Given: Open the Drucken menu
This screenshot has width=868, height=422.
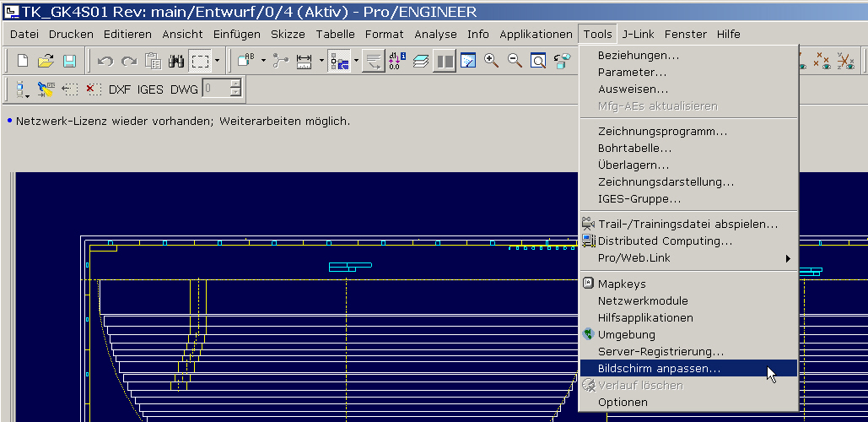Looking at the screenshot, I should tap(71, 35).
